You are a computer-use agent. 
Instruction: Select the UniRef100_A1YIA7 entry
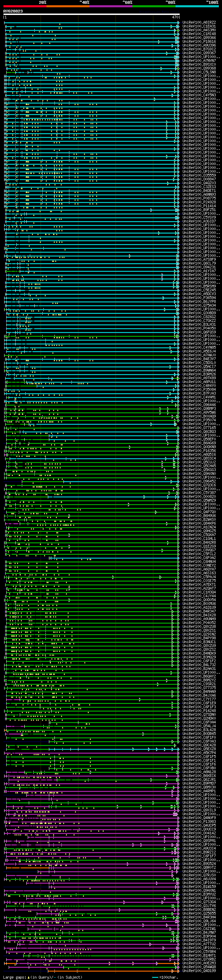(199, 271)
